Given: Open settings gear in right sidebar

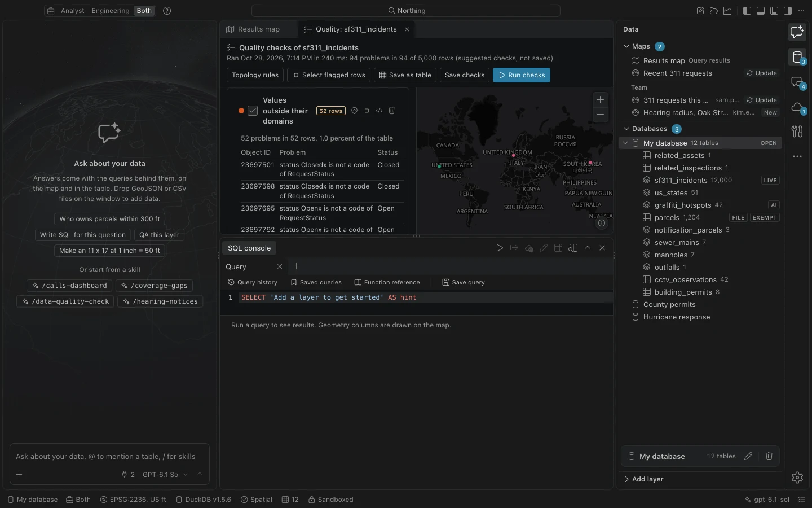Looking at the screenshot, I should tap(797, 478).
